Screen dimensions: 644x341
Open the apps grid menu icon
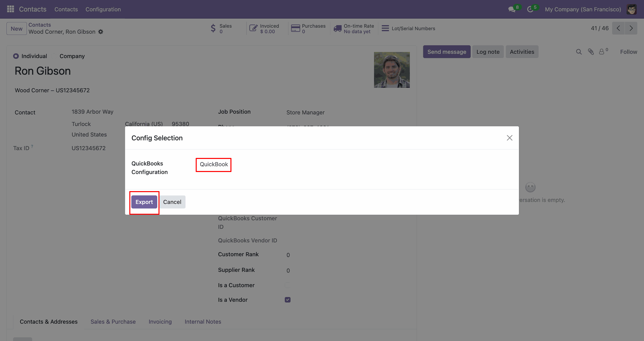click(10, 9)
